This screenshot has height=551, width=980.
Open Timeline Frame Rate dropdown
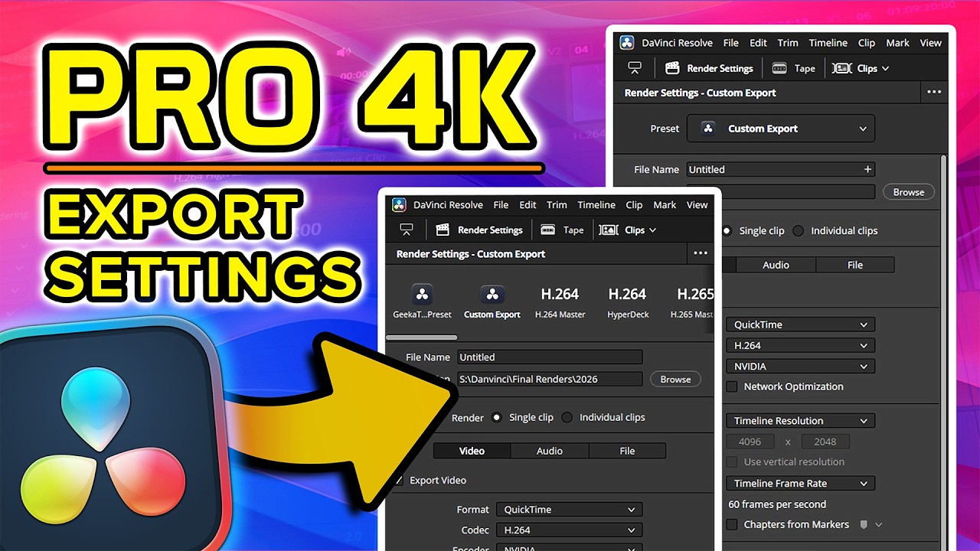(800, 483)
